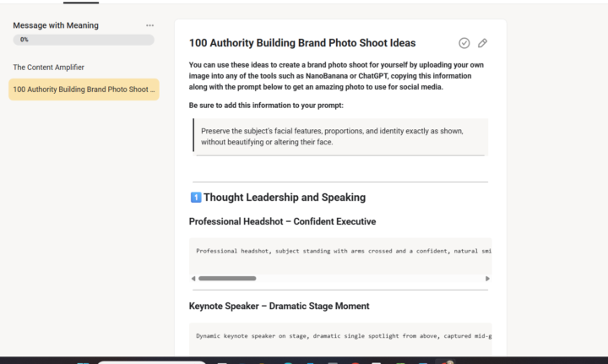This screenshot has width=608, height=364.
Task: Click the Message with Meaning course title
Action: 56,25
